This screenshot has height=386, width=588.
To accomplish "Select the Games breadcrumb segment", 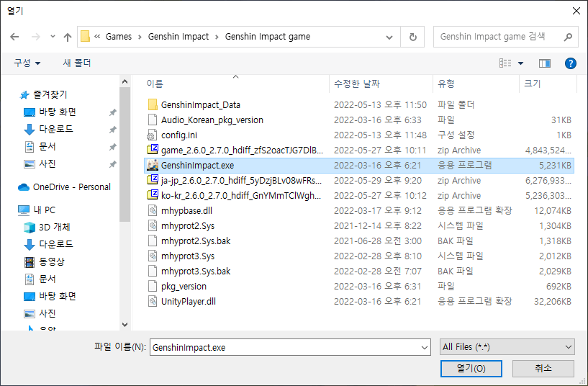I will [119, 37].
